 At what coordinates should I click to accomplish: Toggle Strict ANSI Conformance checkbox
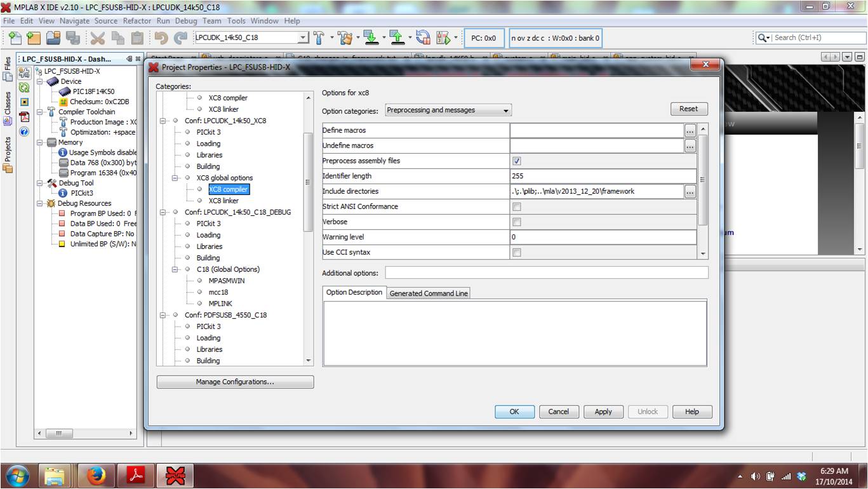516,206
